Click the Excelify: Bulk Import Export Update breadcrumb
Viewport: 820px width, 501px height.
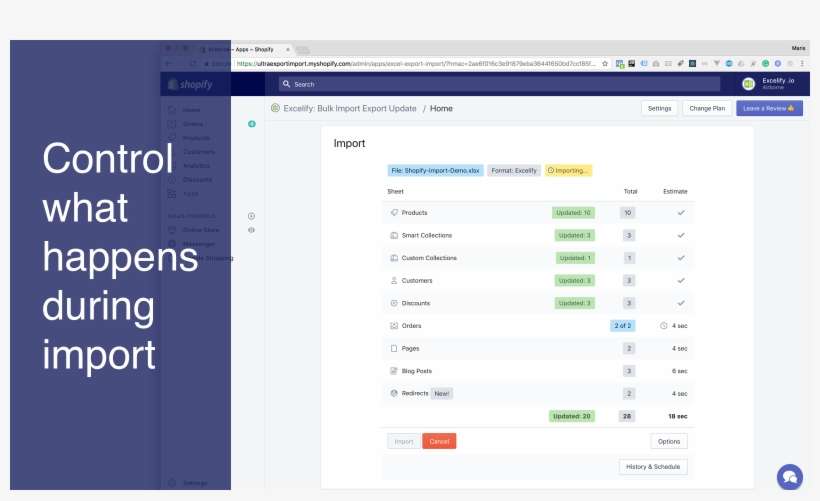click(x=350, y=108)
